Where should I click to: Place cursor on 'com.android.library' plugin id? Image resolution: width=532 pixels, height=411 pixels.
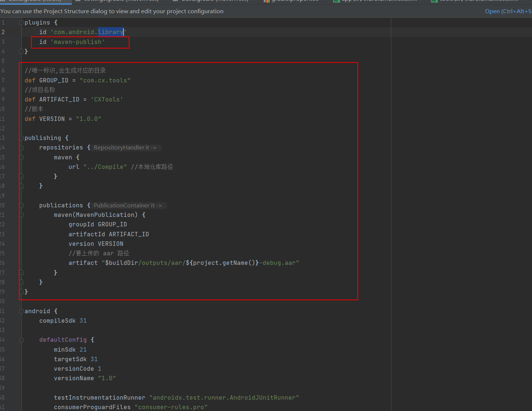tap(88, 32)
